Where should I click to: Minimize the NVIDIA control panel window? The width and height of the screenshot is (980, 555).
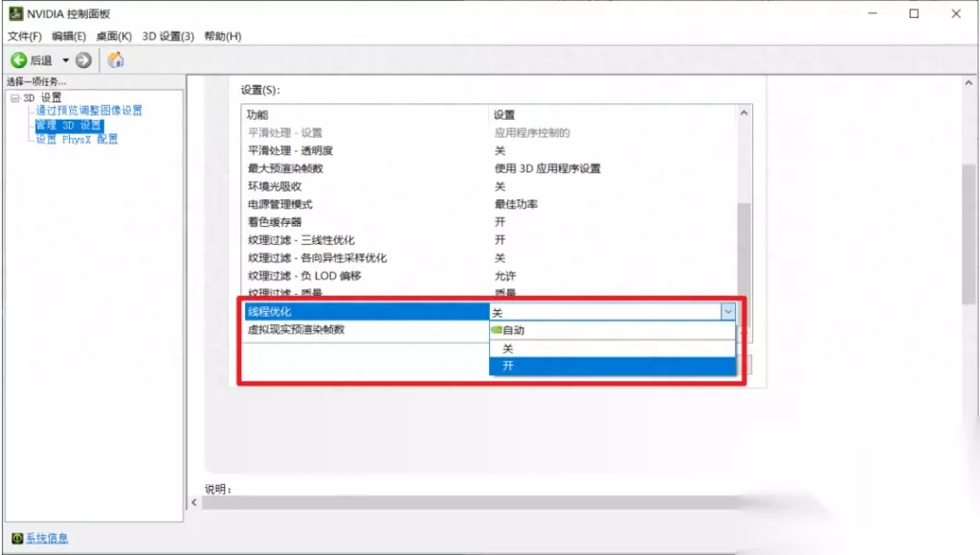pyautogui.click(x=873, y=13)
